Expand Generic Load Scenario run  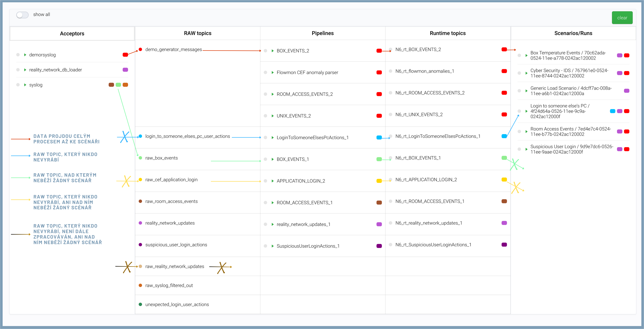[x=526, y=91]
